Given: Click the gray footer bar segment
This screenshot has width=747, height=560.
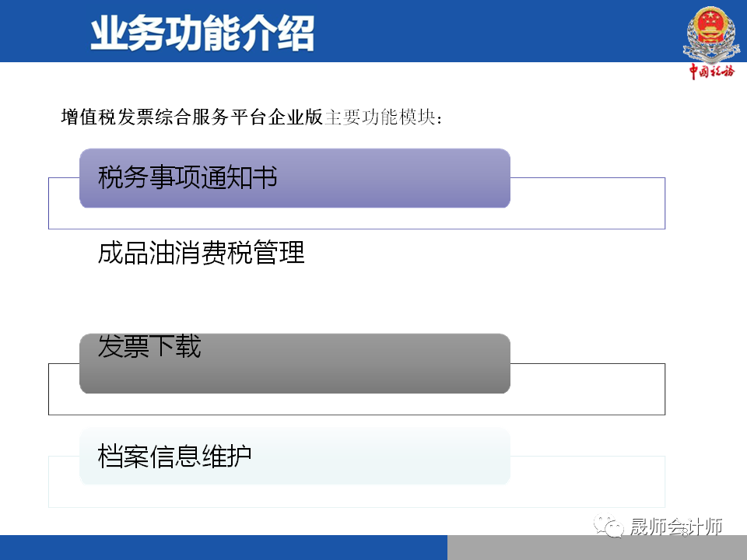Looking at the screenshot, I should click(x=597, y=548).
